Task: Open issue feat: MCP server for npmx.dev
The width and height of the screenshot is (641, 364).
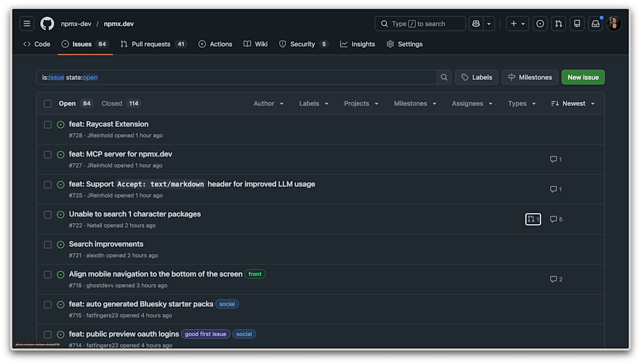Action: (121, 154)
